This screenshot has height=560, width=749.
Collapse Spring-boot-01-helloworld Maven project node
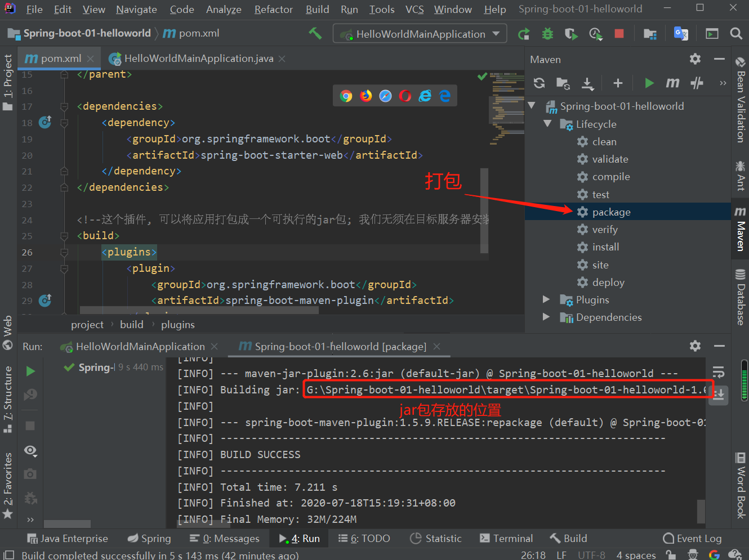coord(532,106)
